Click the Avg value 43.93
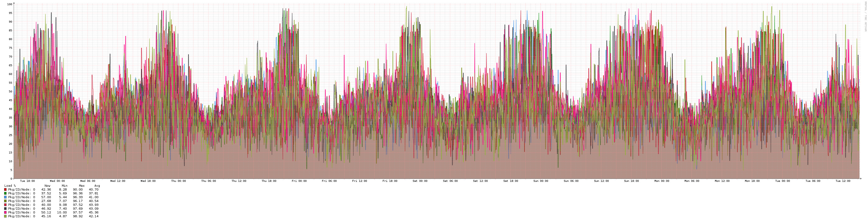 (94, 205)
